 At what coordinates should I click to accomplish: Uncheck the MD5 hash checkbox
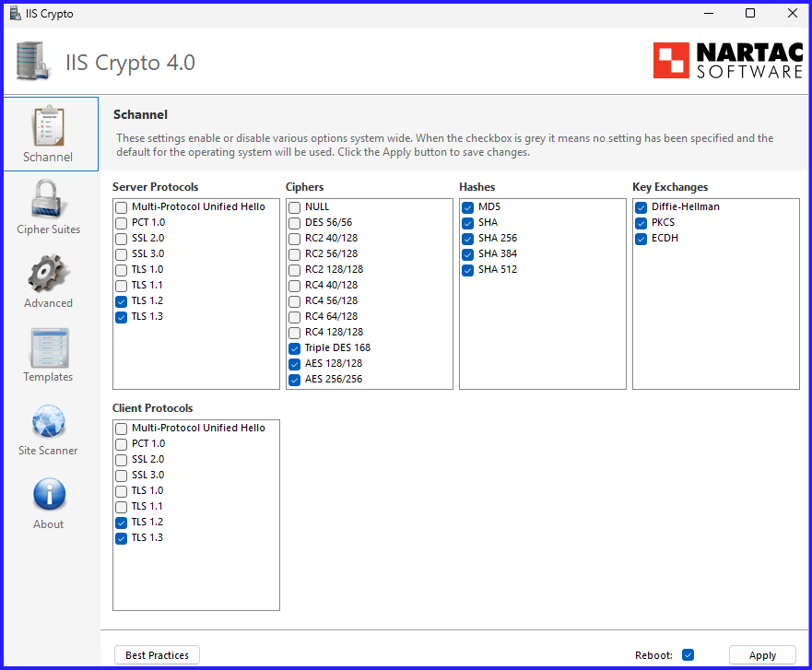(468, 207)
